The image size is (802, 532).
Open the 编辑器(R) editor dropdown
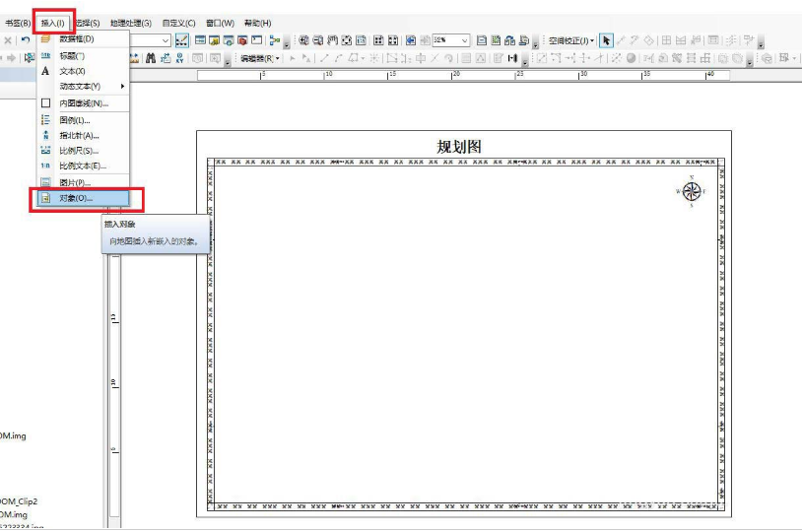(260, 58)
